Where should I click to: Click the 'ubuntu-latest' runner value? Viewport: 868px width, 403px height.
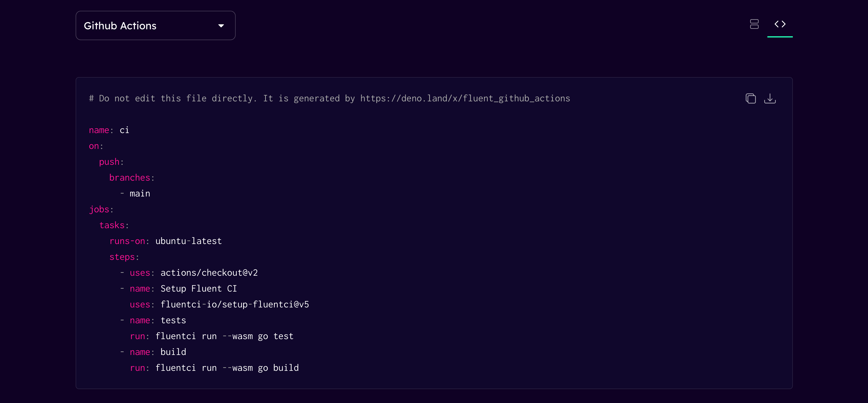[188, 241]
